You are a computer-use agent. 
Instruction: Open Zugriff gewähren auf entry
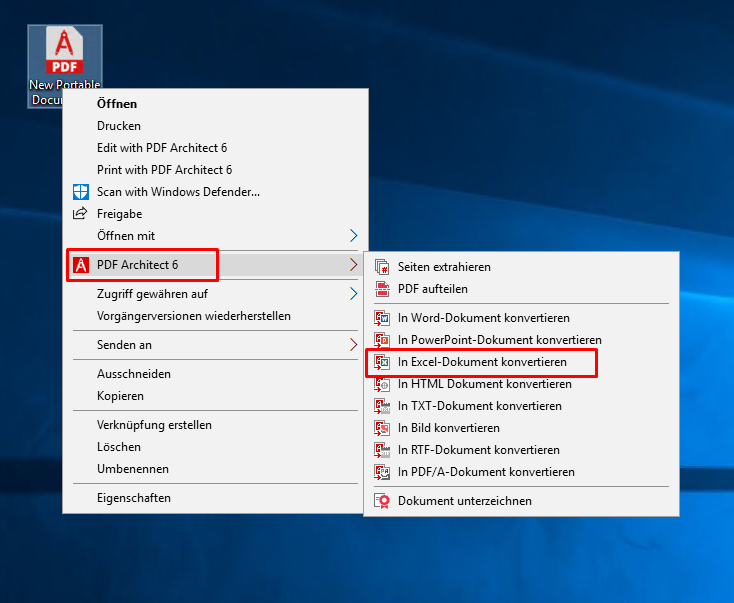(x=215, y=294)
